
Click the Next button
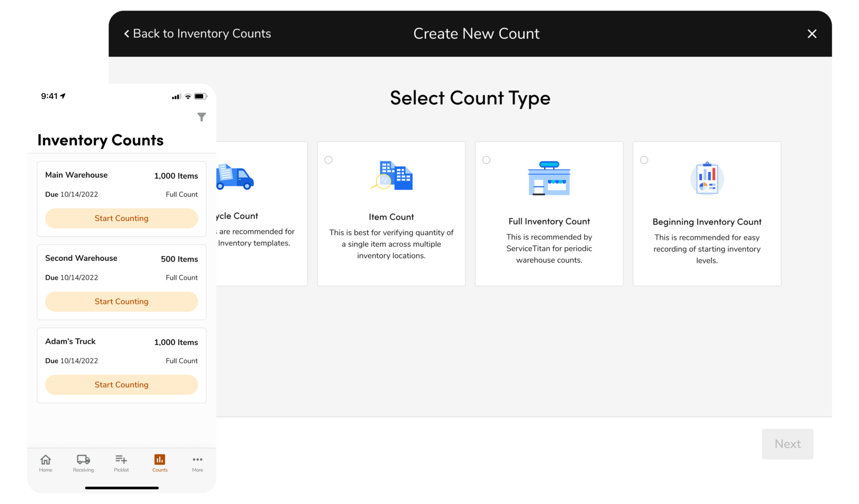(x=787, y=443)
